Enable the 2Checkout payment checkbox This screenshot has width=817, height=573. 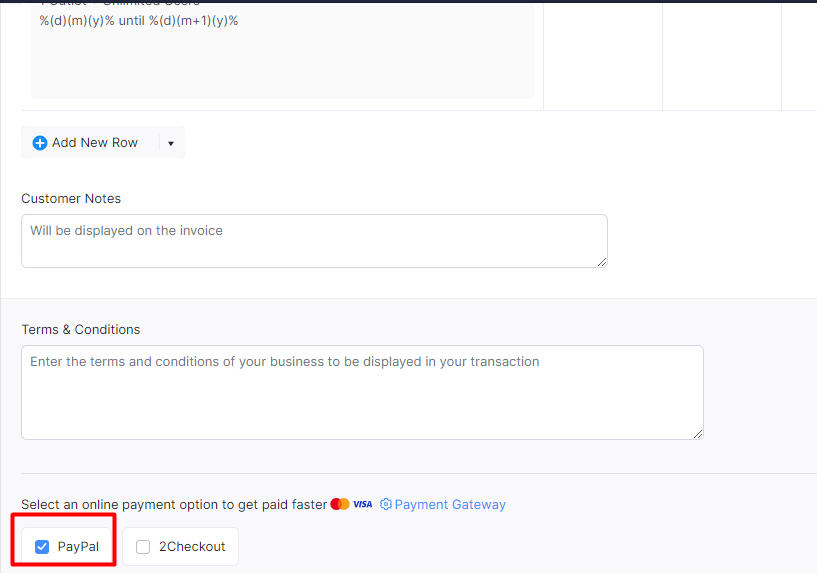point(143,546)
